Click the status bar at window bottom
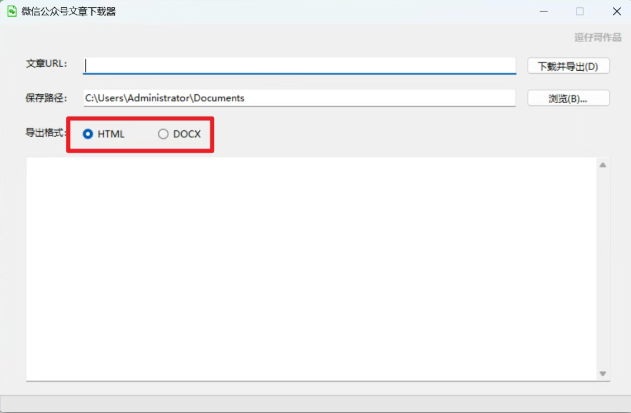This screenshot has width=631, height=413. pos(315,403)
